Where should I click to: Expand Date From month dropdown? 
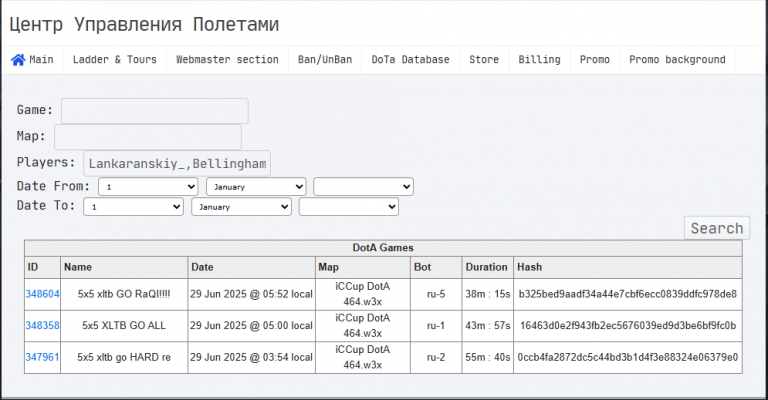click(256, 187)
